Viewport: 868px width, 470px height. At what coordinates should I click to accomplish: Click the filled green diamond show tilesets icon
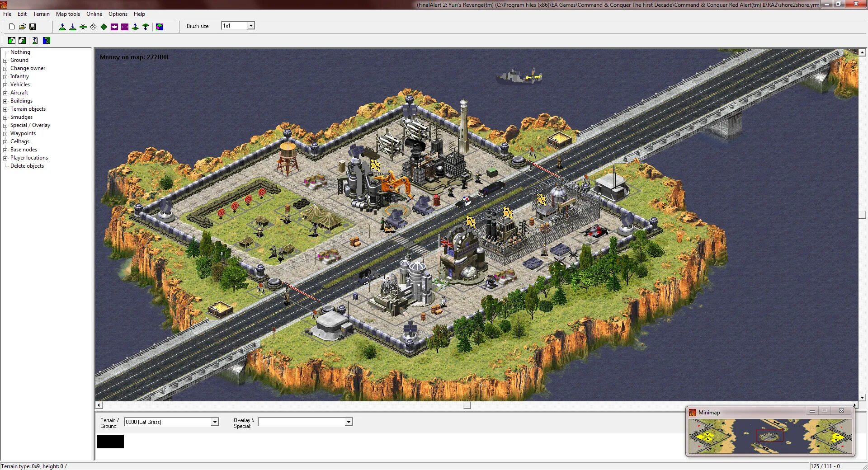coord(104,27)
